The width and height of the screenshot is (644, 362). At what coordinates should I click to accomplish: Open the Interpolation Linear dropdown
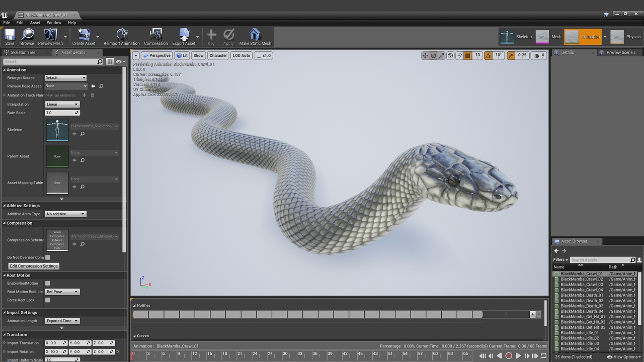pos(62,105)
